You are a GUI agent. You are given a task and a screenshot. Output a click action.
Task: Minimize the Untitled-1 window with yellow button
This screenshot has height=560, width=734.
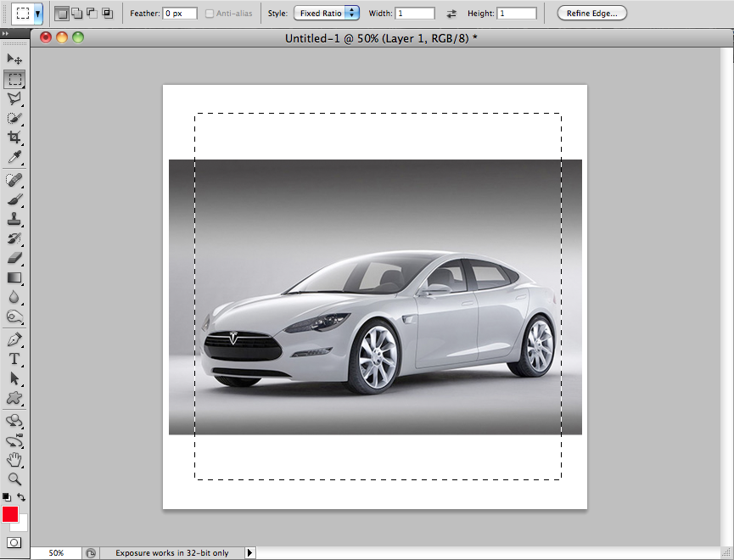tap(62, 37)
